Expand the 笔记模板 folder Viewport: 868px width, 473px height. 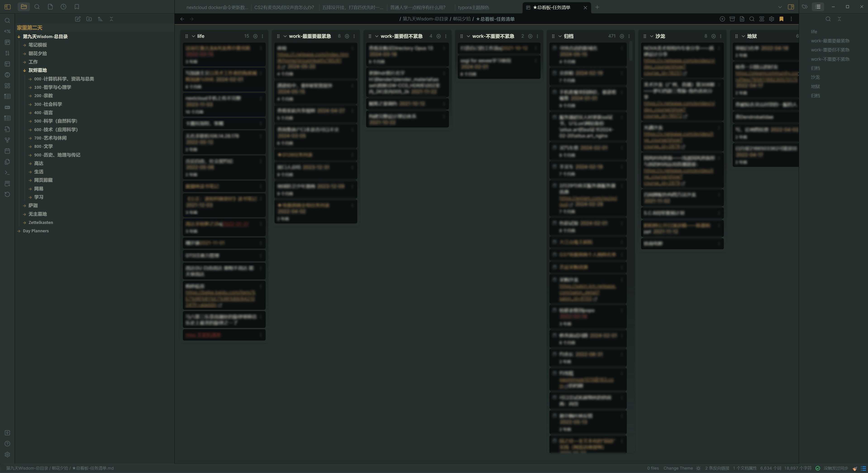(x=38, y=45)
